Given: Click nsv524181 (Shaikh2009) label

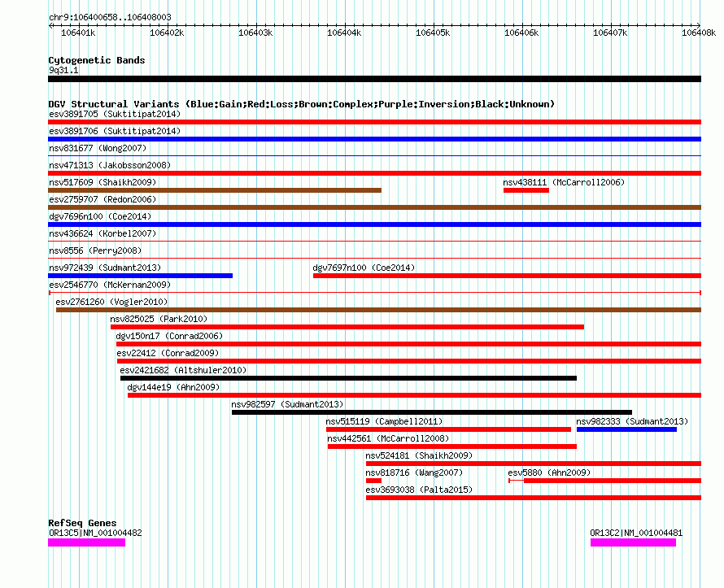Looking at the screenshot, I should (419, 455).
